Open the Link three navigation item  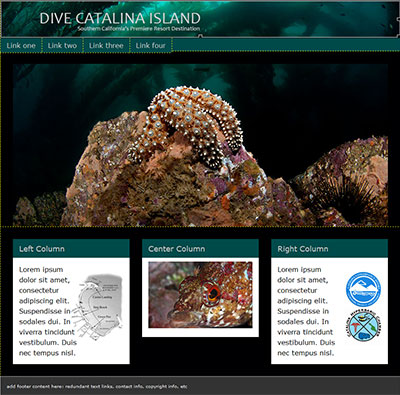(x=106, y=46)
